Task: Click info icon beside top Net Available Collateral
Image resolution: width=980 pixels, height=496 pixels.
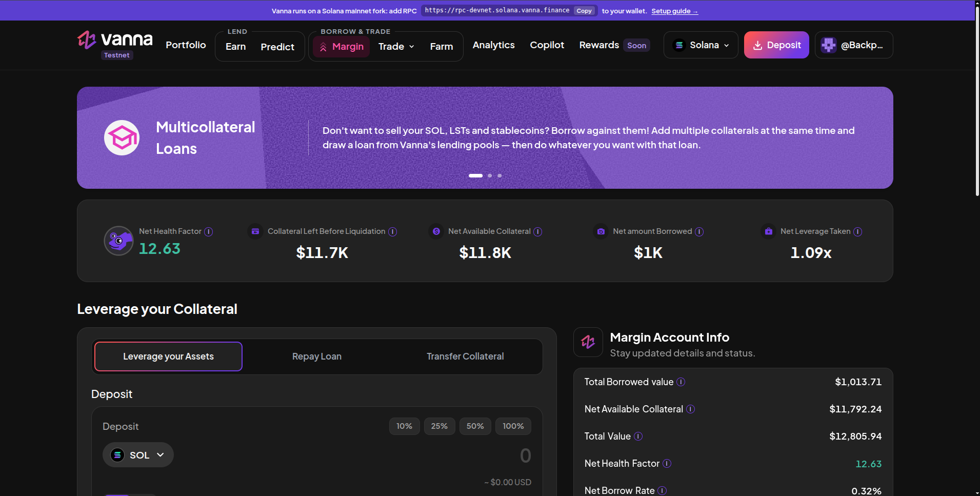Action: 538,232
